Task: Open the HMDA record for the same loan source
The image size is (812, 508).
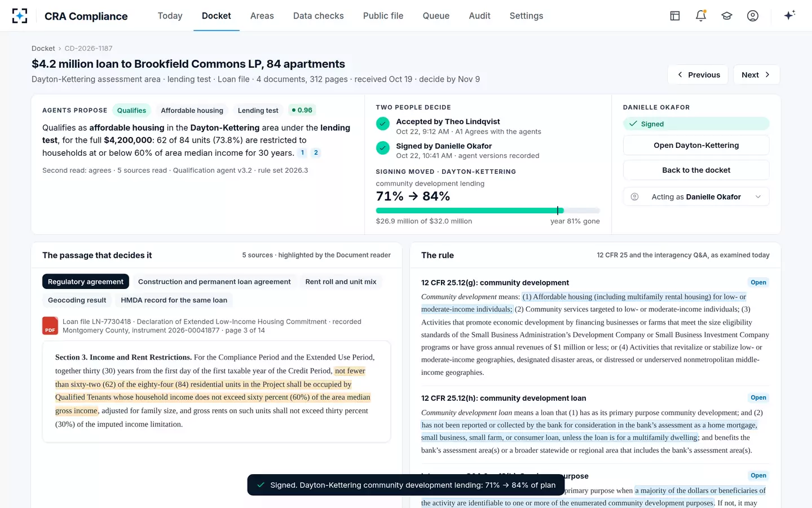Action: 174,300
